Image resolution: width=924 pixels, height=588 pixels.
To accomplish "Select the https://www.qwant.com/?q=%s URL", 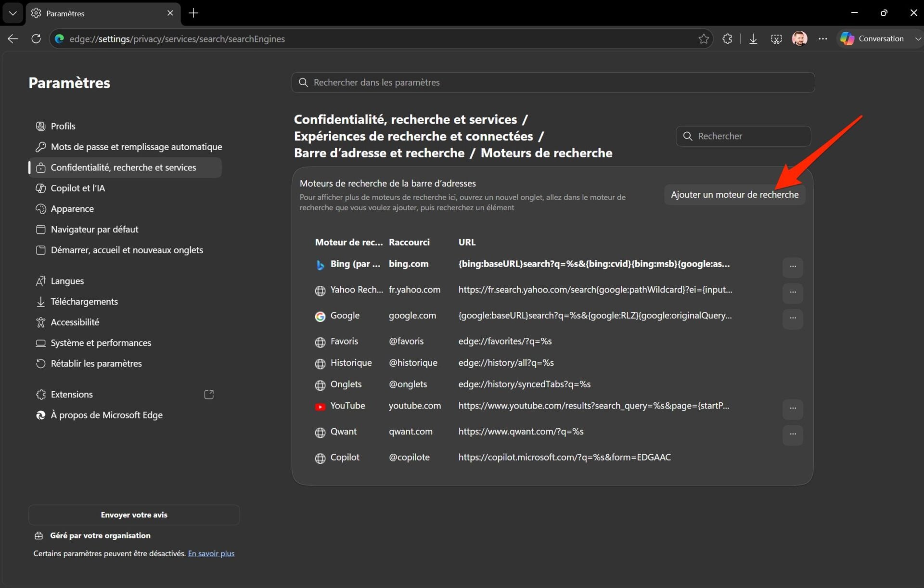I will (x=521, y=432).
